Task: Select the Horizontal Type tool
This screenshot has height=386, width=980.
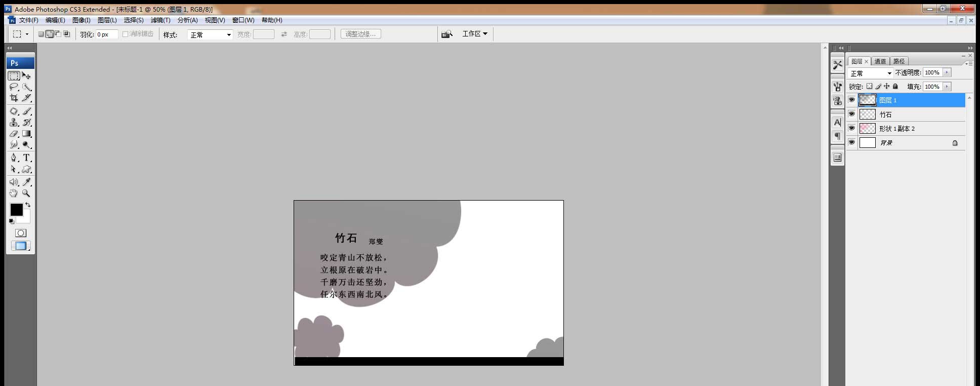Action: click(x=27, y=158)
